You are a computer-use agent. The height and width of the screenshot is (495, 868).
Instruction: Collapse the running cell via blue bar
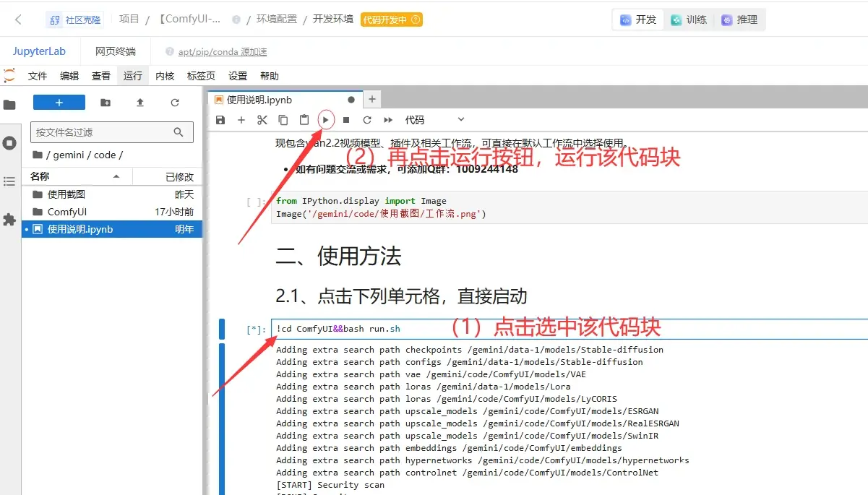point(222,329)
